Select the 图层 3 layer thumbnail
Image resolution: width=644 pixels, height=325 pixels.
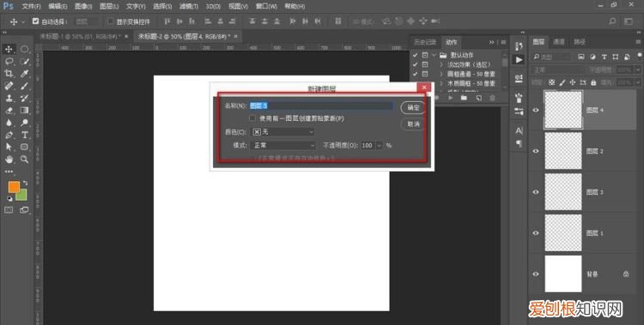tap(563, 192)
